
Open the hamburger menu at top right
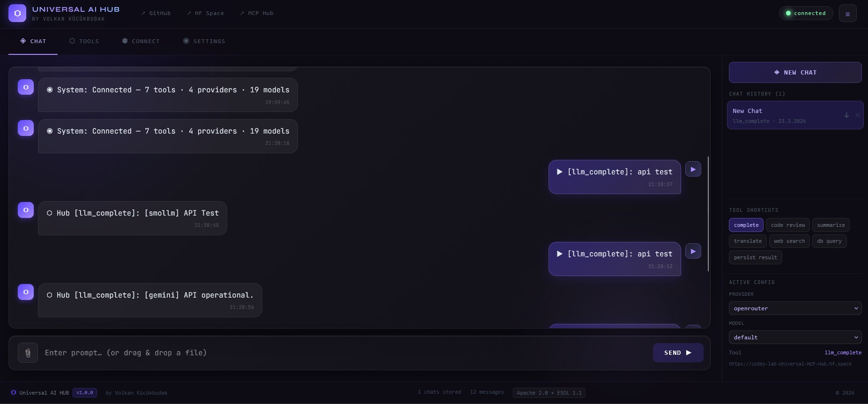(x=848, y=13)
